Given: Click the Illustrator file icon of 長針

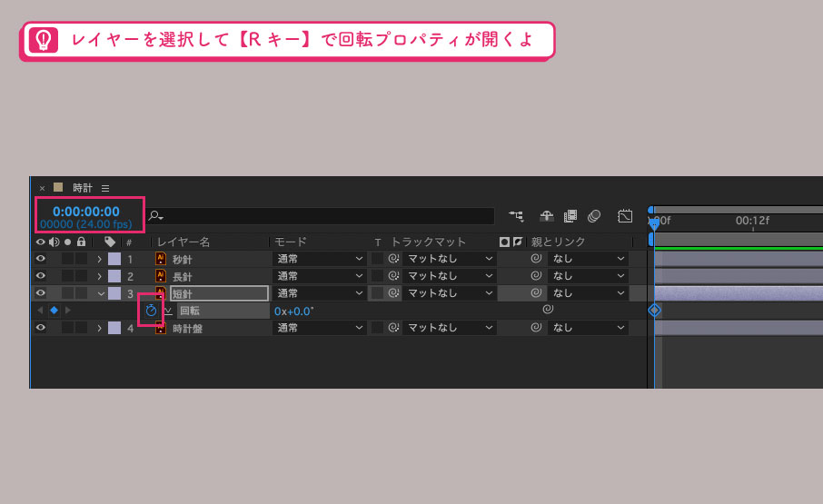Looking at the screenshot, I should (161, 276).
